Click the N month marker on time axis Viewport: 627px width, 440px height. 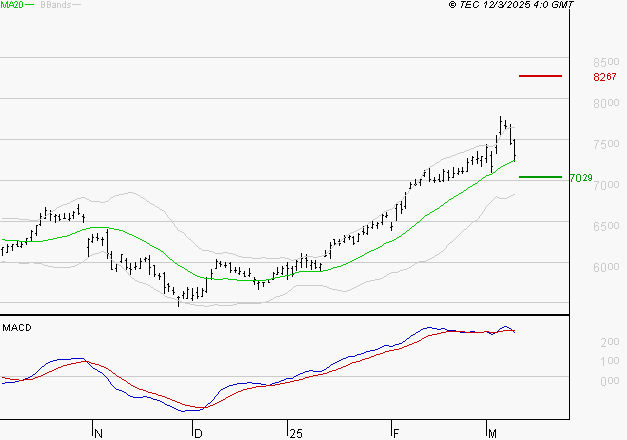point(98,433)
